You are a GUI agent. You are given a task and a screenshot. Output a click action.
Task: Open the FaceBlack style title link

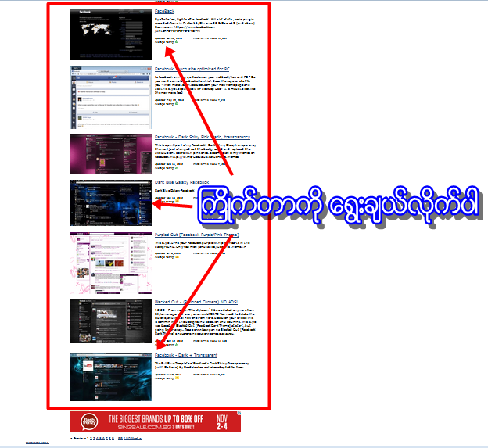pyautogui.click(x=165, y=11)
